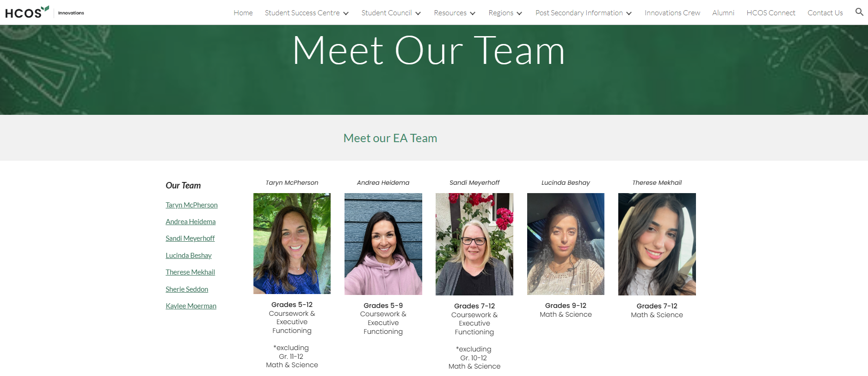
Task: Click the HCOS Innovations logo
Action: [45, 13]
